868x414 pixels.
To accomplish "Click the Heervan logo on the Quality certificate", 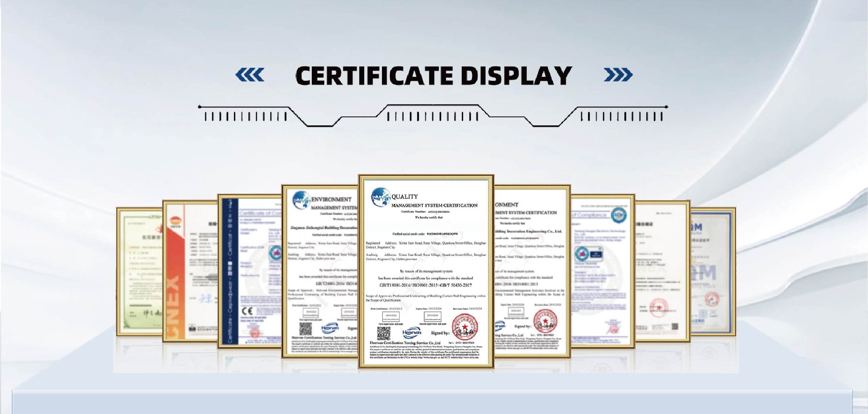I will click(x=412, y=333).
